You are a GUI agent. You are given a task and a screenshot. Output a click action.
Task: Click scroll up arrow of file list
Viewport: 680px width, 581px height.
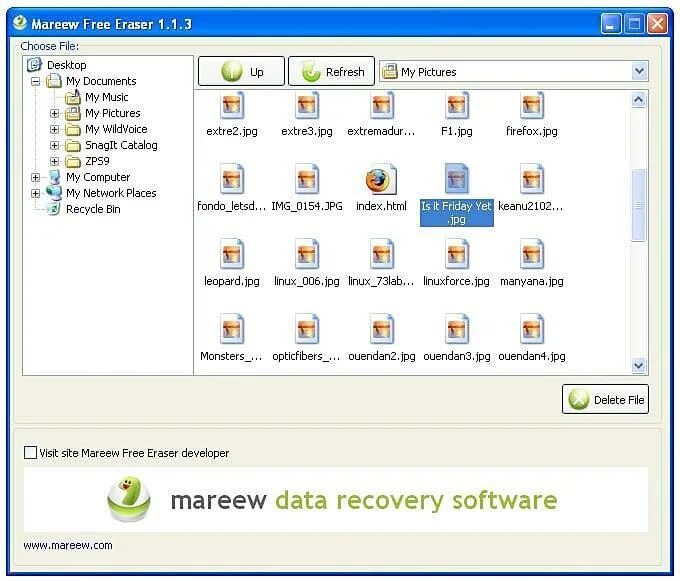point(638,100)
